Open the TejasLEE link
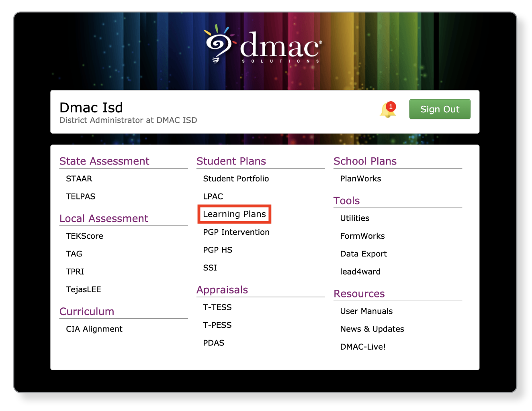The height and width of the screenshot is (411, 532). pos(84,289)
